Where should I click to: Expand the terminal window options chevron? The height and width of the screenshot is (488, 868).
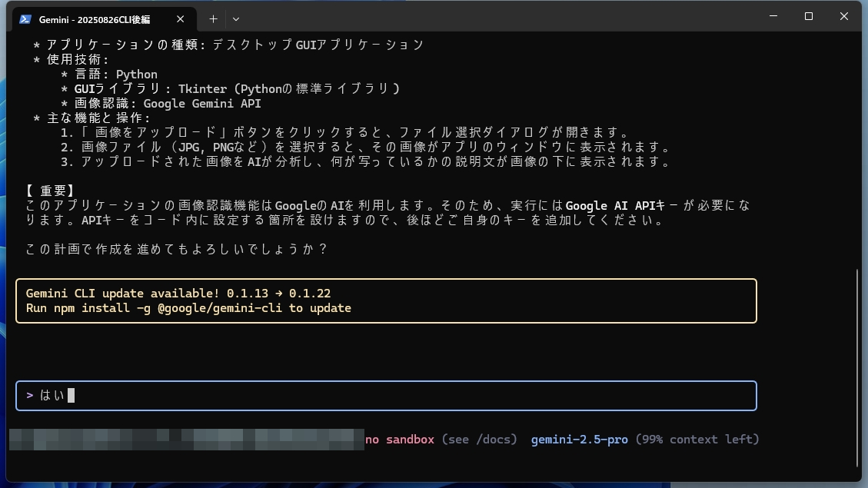coord(236,18)
